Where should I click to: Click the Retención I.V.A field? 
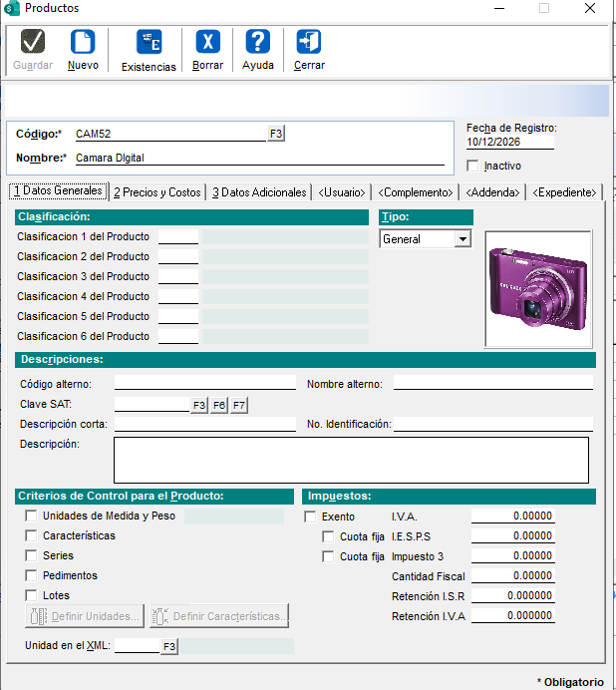click(513, 615)
